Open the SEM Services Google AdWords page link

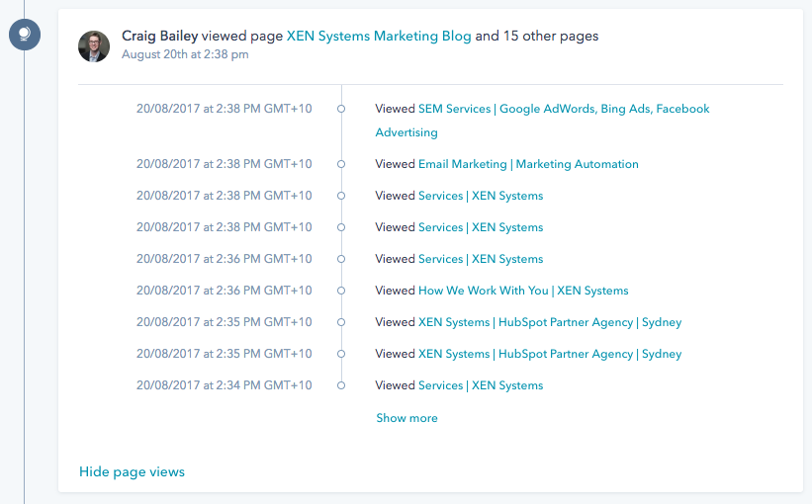[x=542, y=121]
